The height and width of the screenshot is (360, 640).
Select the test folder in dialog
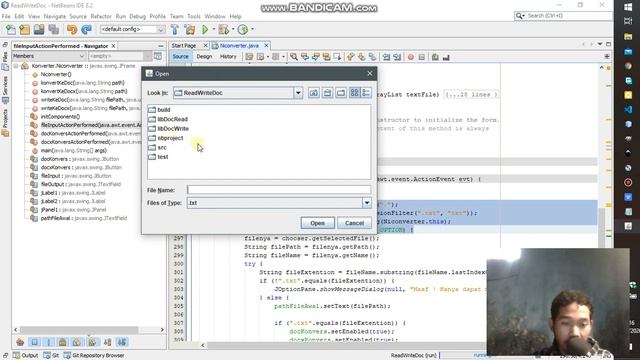click(x=158, y=157)
